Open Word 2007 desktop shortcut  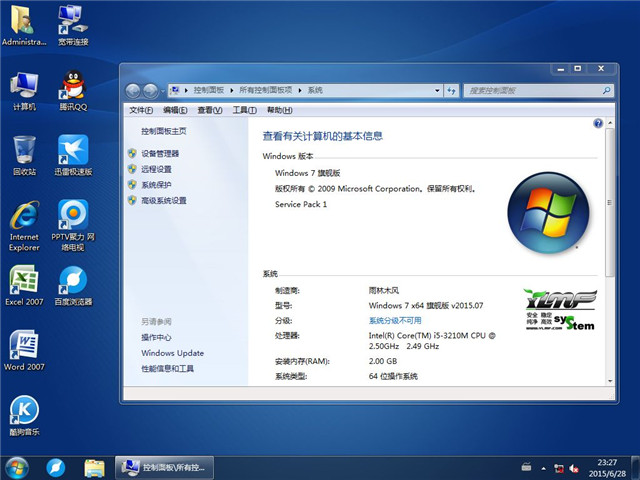click(x=24, y=350)
